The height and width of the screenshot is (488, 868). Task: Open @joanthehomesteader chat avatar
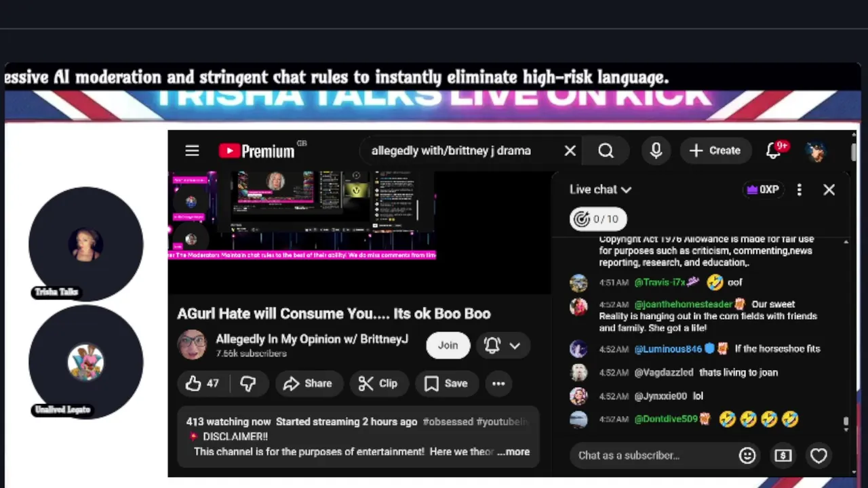click(578, 306)
